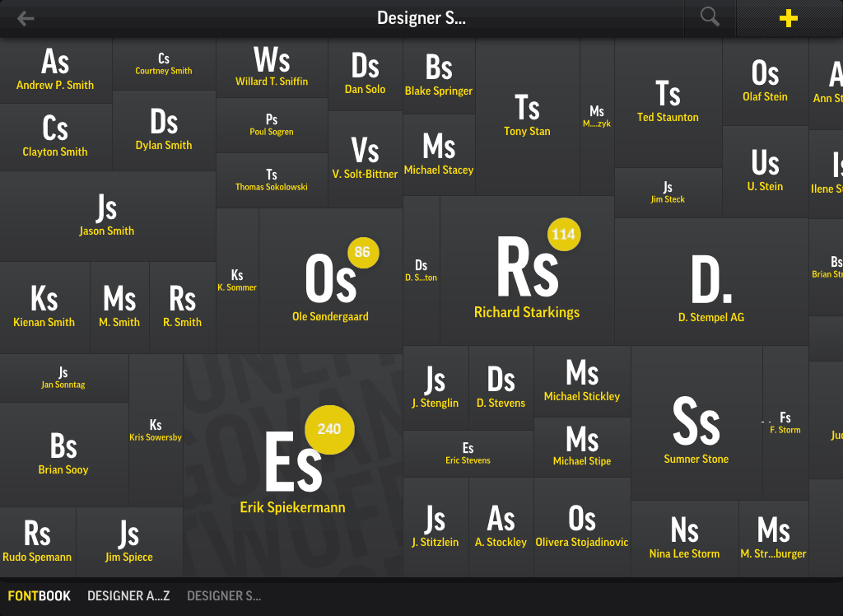843x616 pixels.
Task: Choose Dylan Smith tile
Action: tap(164, 131)
